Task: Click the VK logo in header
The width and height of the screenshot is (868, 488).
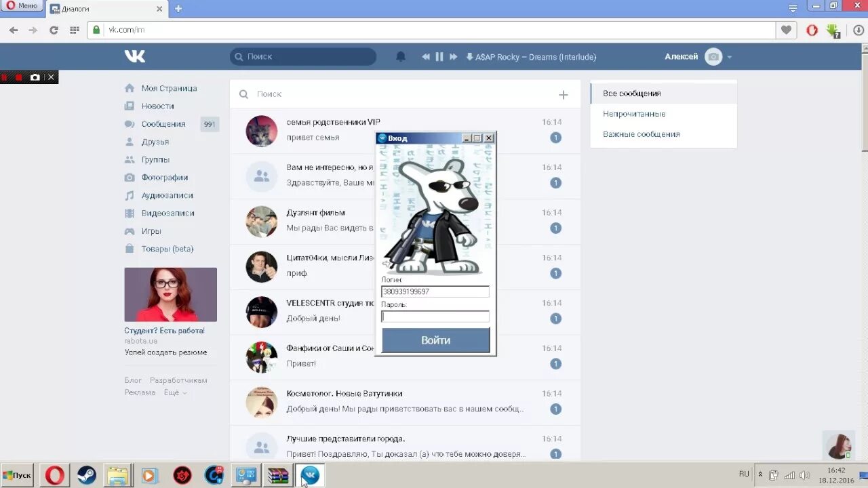Action: point(134,56)
